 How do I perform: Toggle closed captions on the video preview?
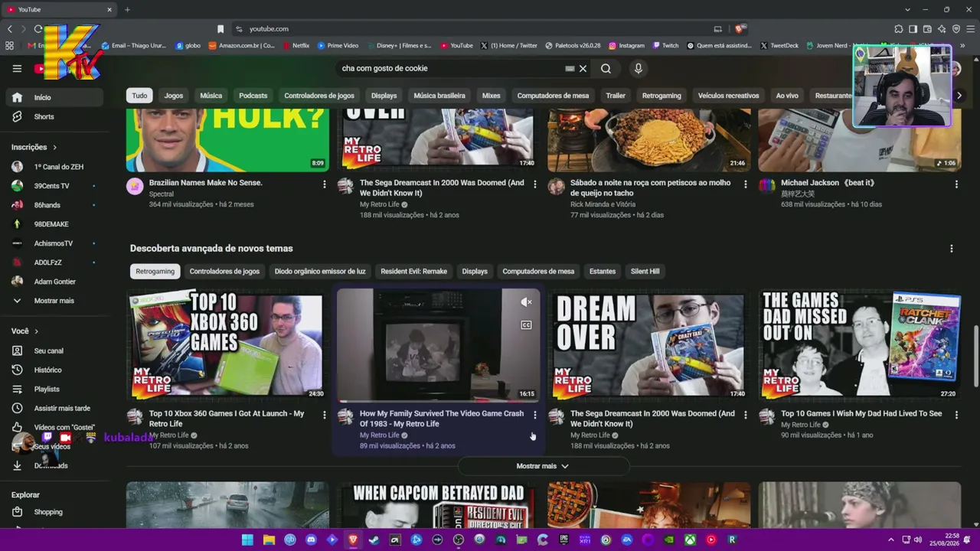point(526,325)
